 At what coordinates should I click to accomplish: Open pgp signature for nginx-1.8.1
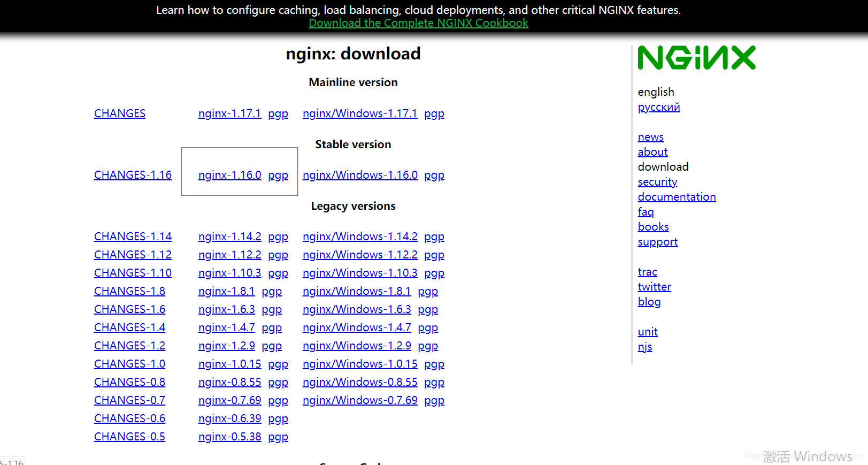click(272, 292)
